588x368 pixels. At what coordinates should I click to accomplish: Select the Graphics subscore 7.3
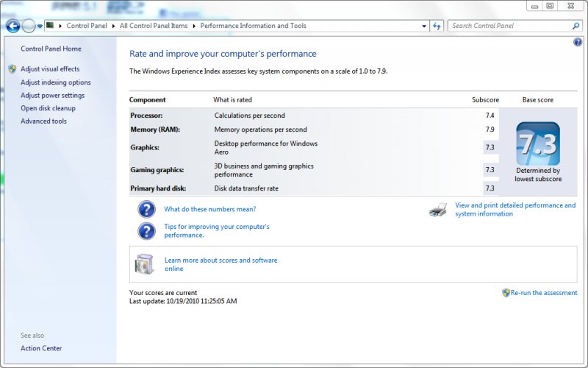tap(490, 147)
